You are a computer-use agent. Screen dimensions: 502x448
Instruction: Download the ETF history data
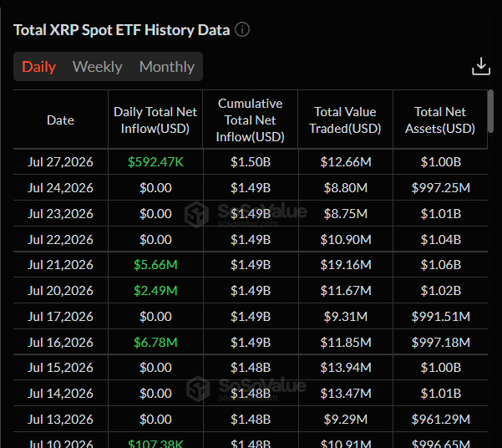coord(481,66)
